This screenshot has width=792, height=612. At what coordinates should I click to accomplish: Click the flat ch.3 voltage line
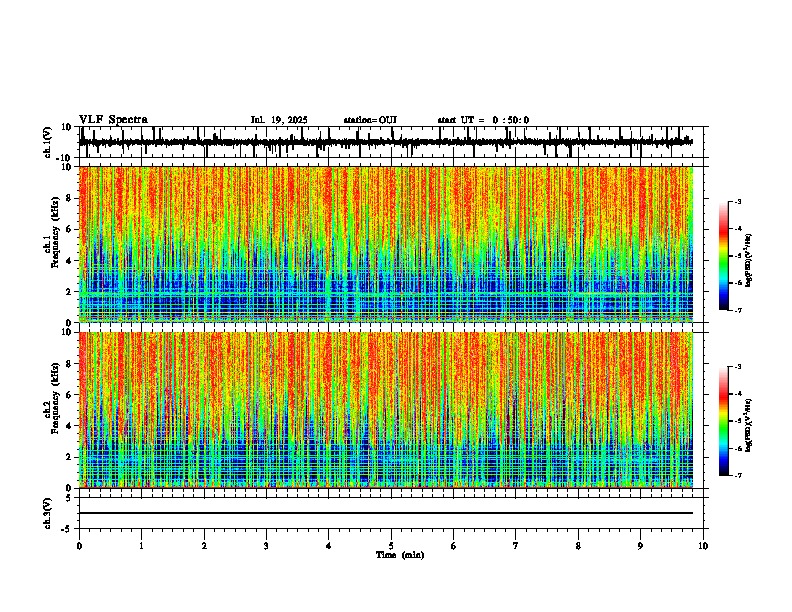click(386, 513)
